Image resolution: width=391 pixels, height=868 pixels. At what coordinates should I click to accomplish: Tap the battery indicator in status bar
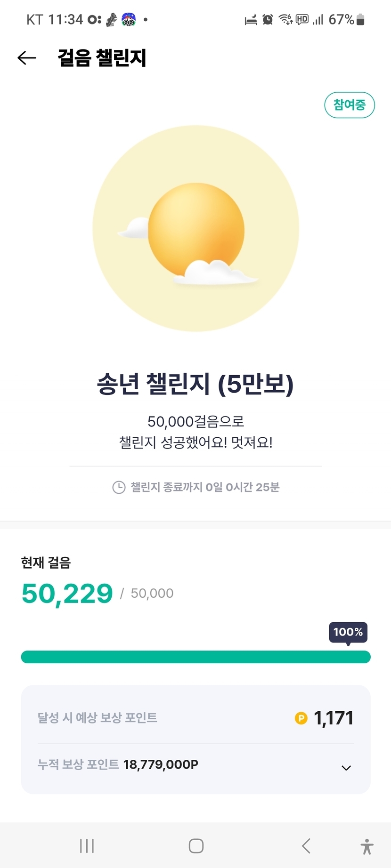(x=361, y=20)
